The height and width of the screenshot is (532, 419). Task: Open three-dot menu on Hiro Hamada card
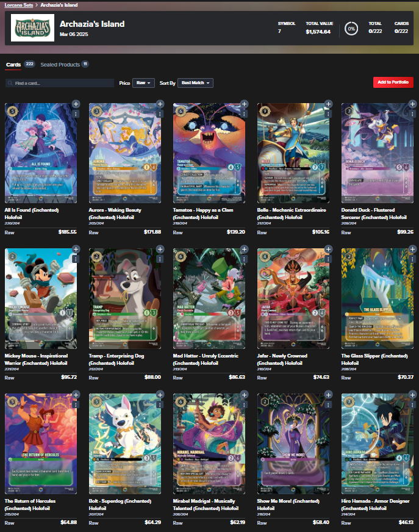click(412, 404)
